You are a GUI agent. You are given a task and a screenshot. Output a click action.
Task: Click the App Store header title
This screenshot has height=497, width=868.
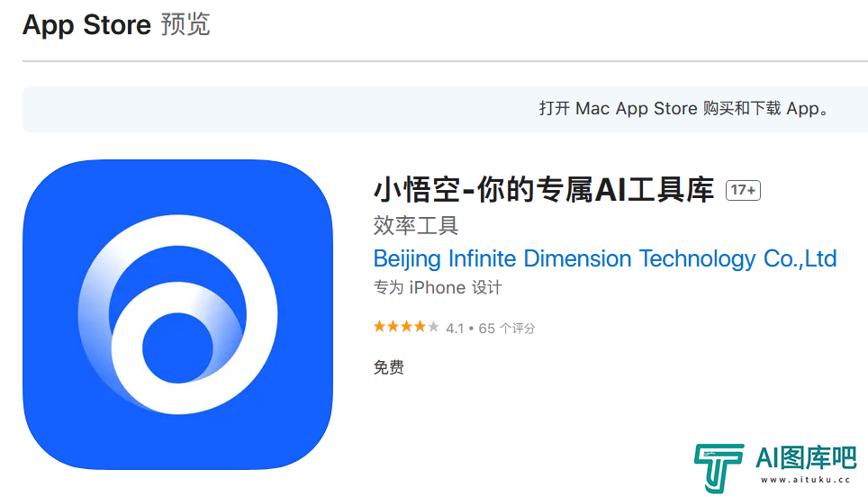point(87,25)
